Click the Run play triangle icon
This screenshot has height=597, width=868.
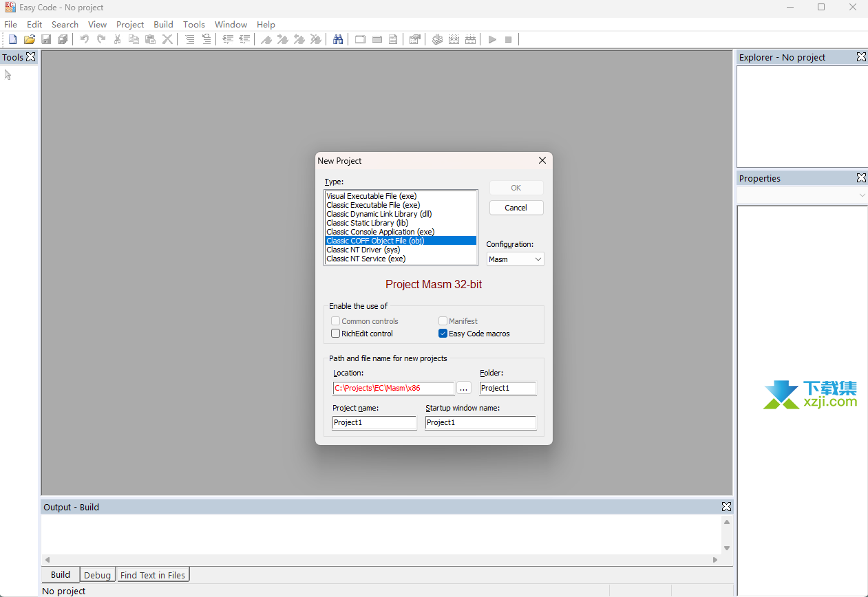[x=492, y=39]
